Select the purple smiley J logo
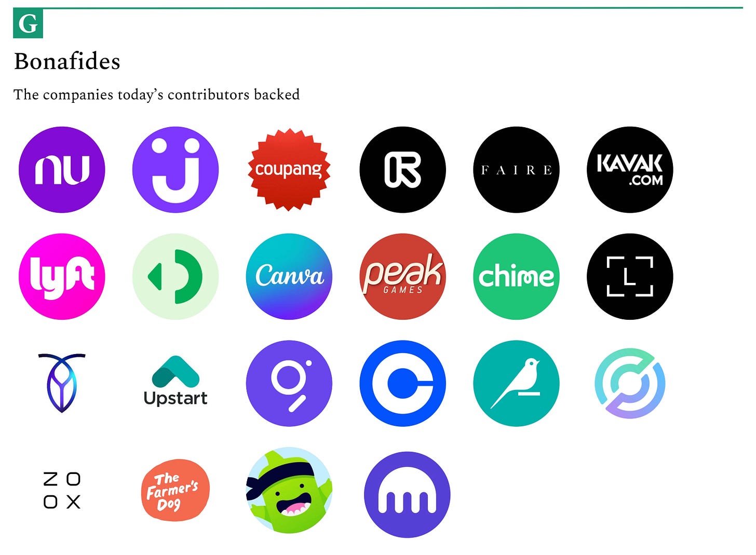Image resolution: width=756 pixels, height=555 pixels. pyautogui.click(x=176, y=170)
